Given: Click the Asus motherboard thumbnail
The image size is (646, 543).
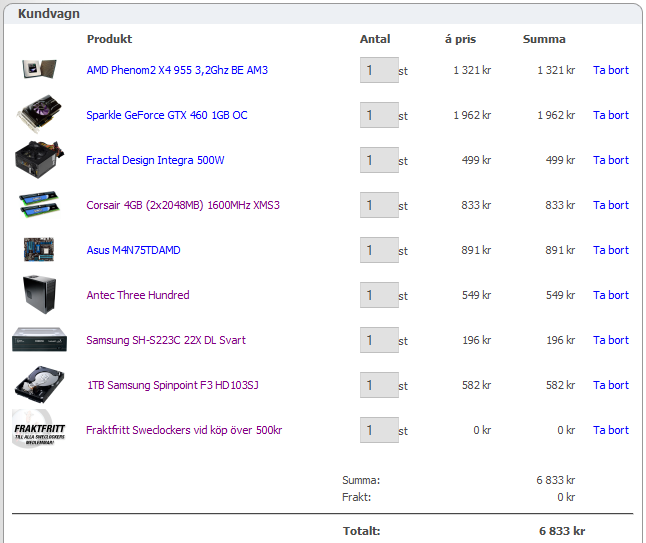Looking at the screenshot, I should (x=39, y=249).
